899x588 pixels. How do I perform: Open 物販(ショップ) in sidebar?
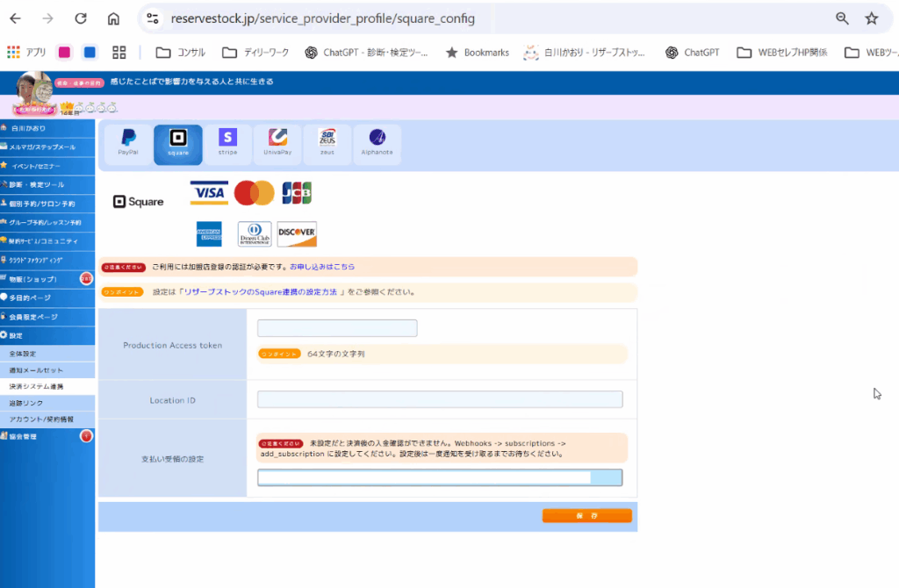coord(47,279)
